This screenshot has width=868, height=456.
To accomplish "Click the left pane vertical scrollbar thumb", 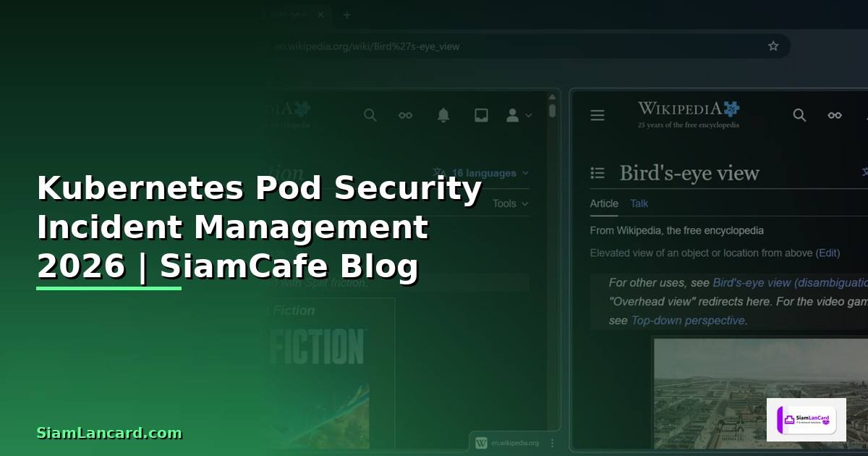I will (553, 111).
